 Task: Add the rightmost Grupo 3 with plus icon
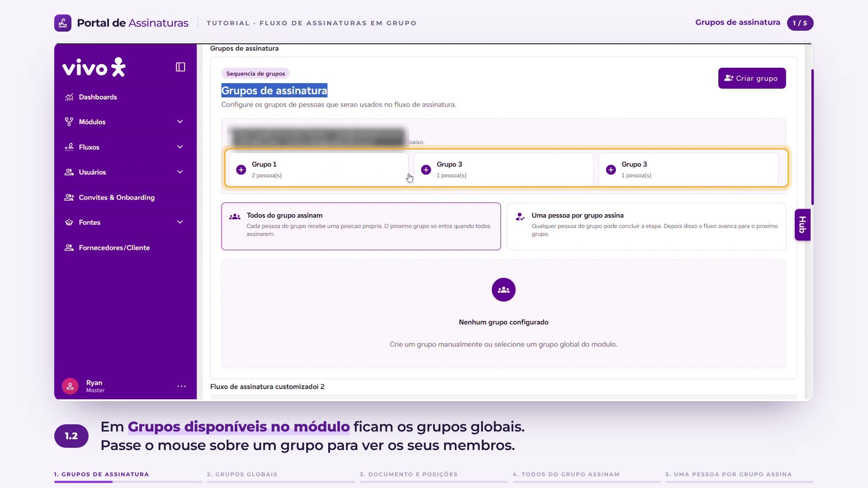[611, 170]
